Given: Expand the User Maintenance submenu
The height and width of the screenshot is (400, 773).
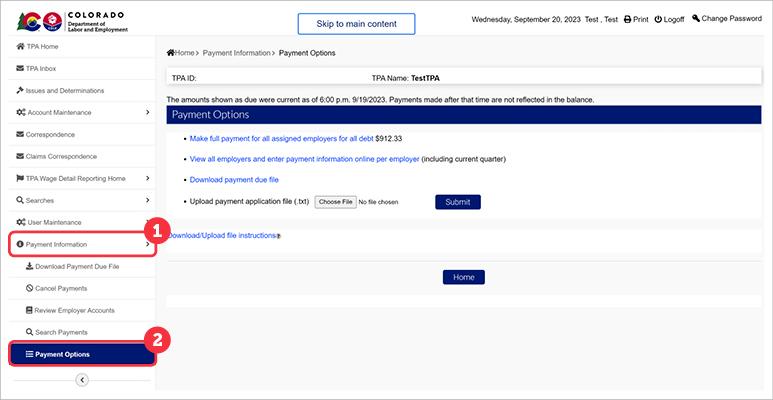Looking at the screenshot, I should tap(147, 222).
